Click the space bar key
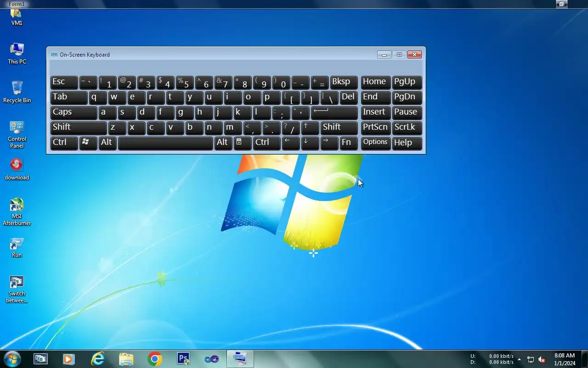 pyautogui.click(x=165, y=143)
